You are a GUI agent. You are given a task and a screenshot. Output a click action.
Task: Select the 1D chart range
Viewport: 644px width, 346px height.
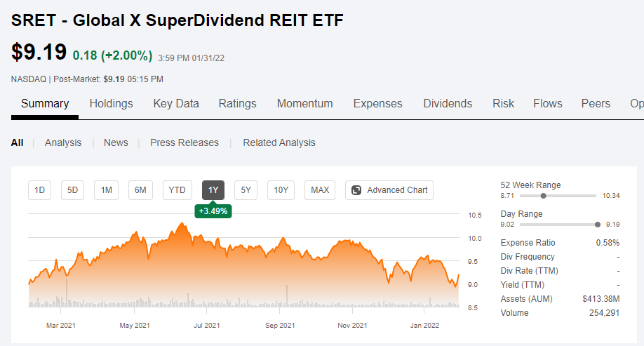39,190
